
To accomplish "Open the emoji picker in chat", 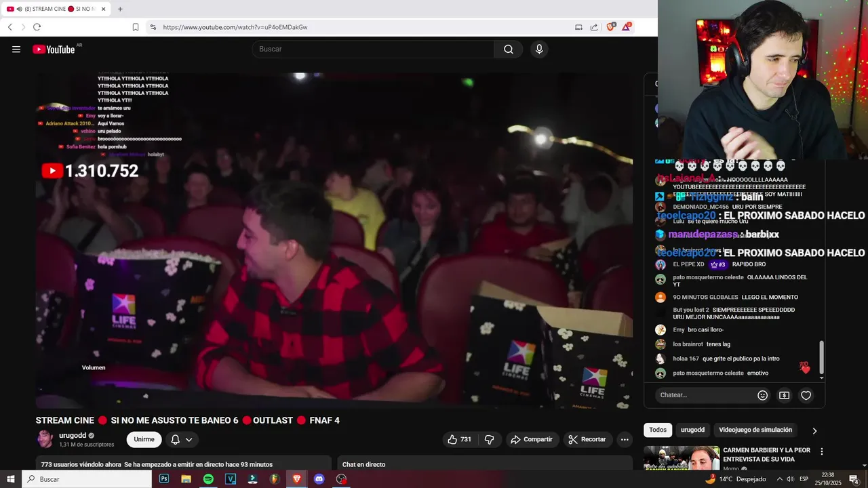I will (763, 395).
